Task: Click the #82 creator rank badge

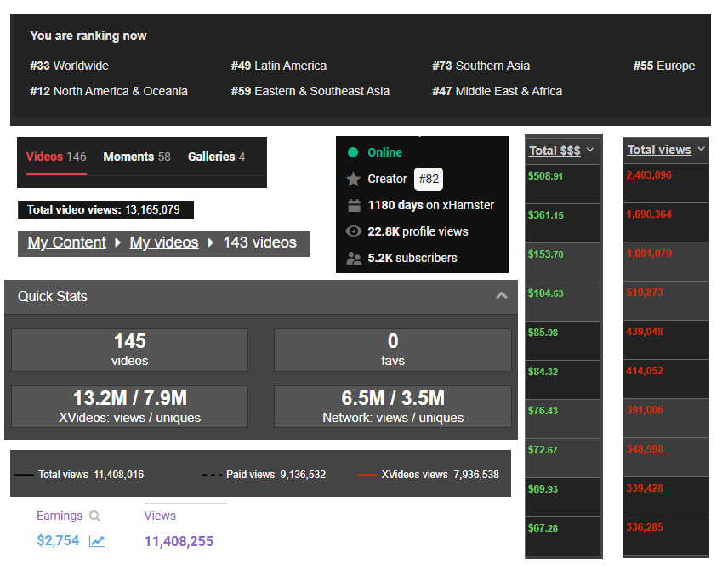Action: [428, 179]
